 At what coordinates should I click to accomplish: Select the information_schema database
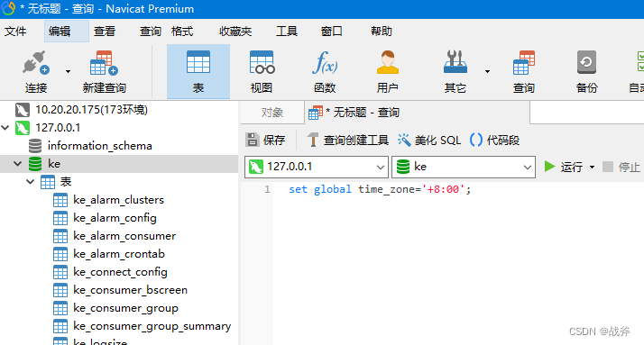click(100, 146)
